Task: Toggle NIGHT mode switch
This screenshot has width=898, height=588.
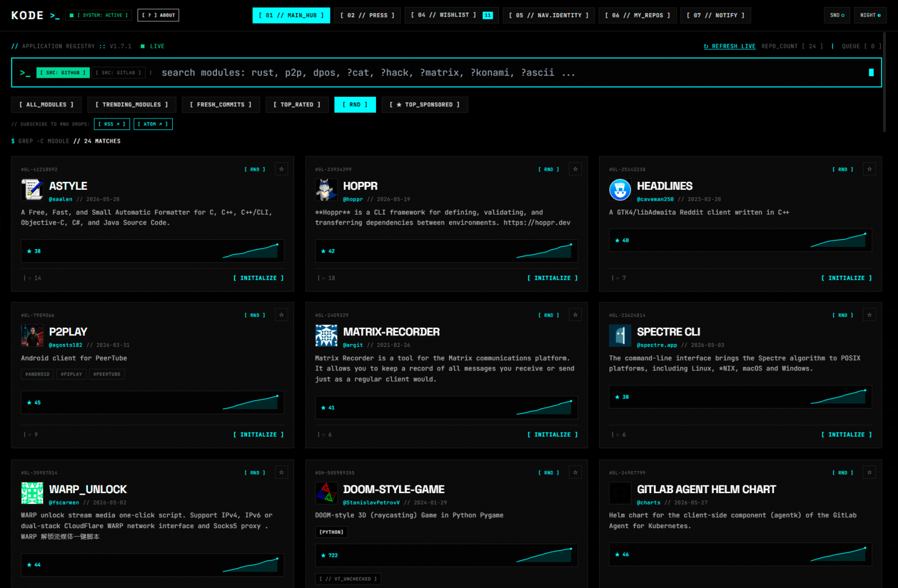Action: click(870, 16)
